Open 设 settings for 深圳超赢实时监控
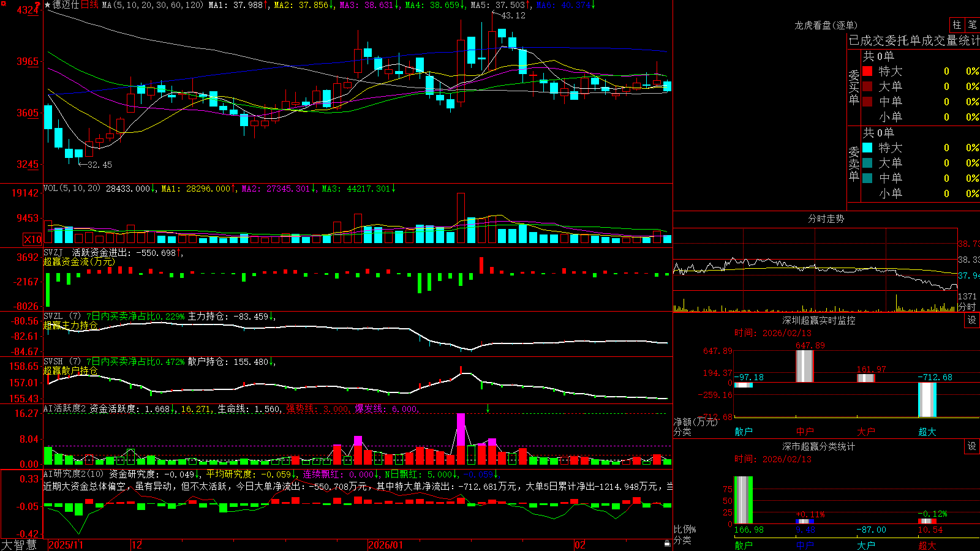This screenshot has width=980, height=551. tap(972, 320)
